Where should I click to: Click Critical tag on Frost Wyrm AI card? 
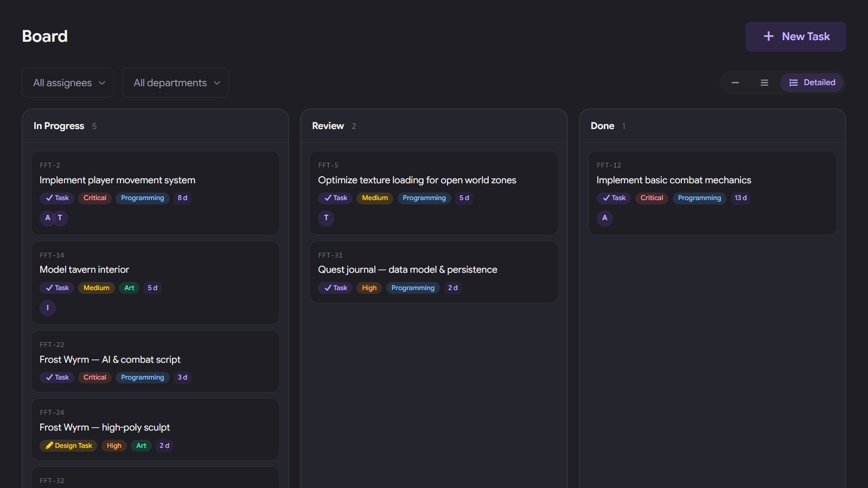coord(95,377)
